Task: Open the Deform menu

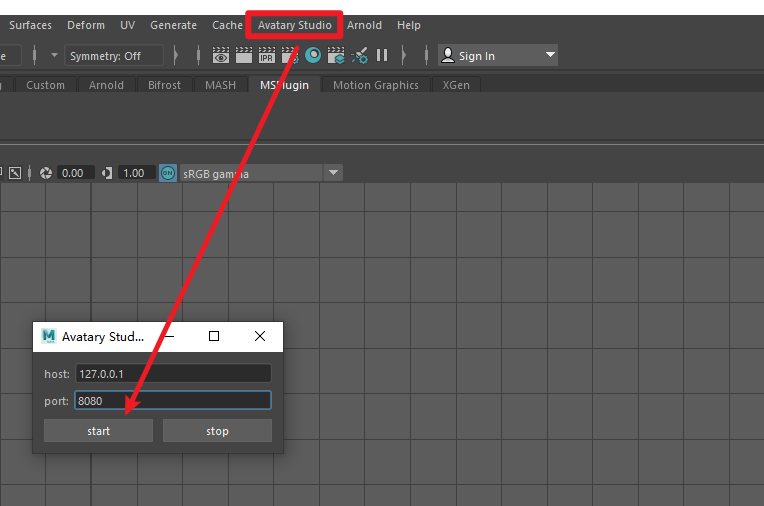Action: coord(86,25)
